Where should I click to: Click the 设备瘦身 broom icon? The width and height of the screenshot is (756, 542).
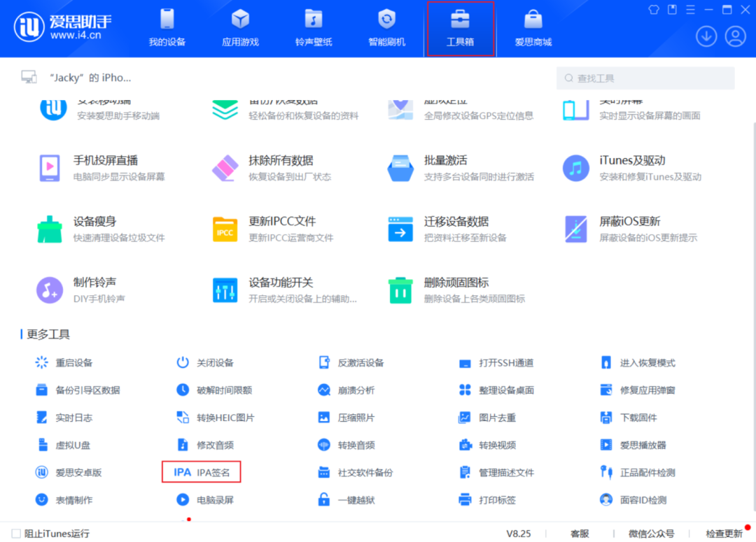[50, 229]
